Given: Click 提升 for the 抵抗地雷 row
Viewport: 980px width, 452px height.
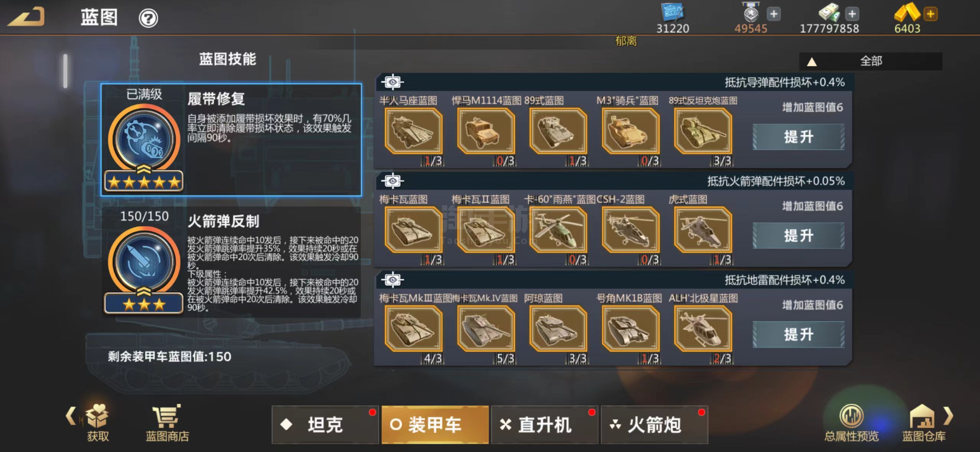Looking at the screenshot, I should pos(799,335).
